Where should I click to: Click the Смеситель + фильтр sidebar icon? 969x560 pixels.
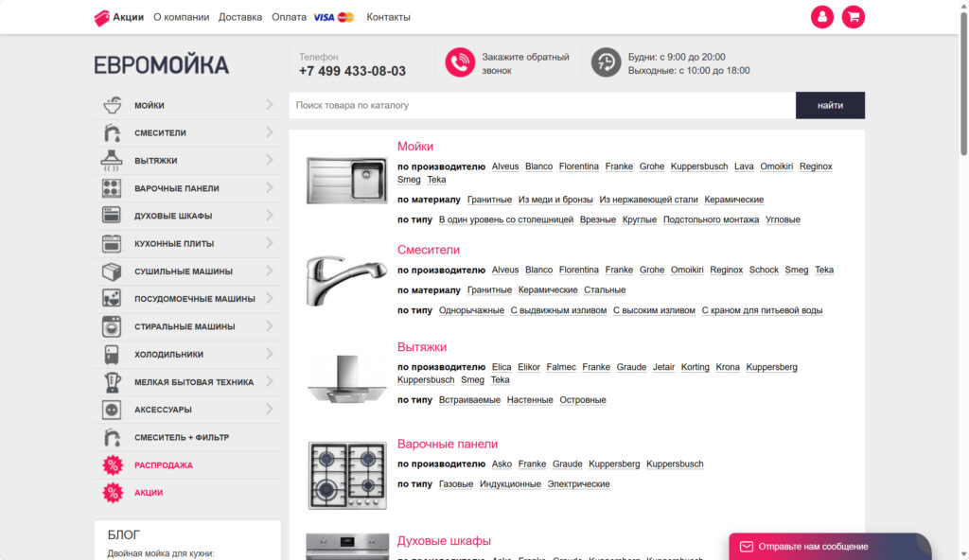pyautogui.click(x=112, y=437)
